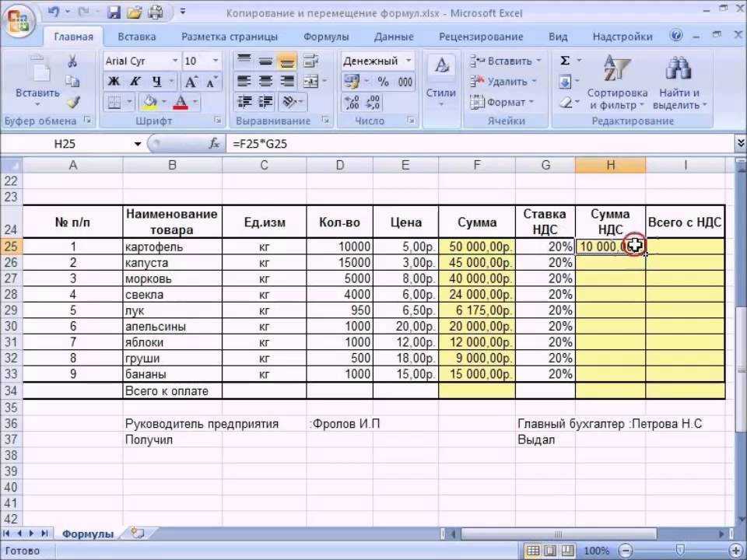
Task: Switch to the Формулы ribbon tab
Action: click(326, 37)
